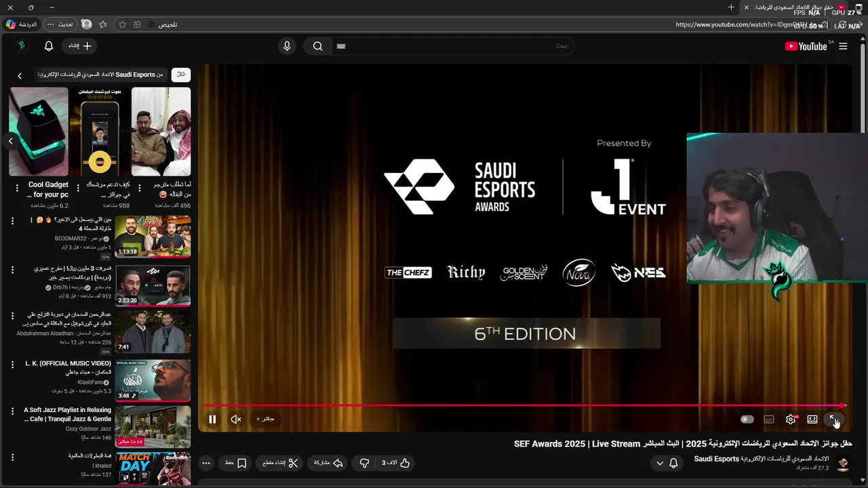Open options for the BO3OMAR22 video
Viewport: 868px width, 488px height.
pos(12,221)
